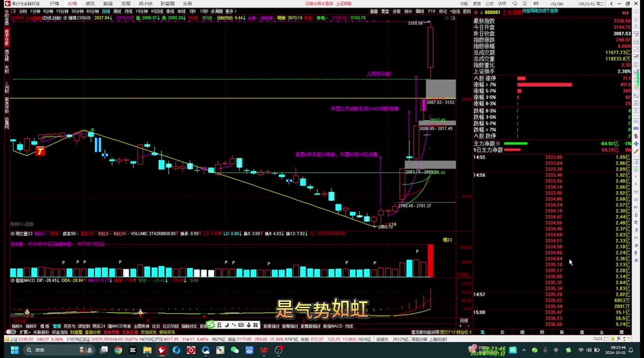
Task: Open the 数据 menu
Action: [108, 4]
